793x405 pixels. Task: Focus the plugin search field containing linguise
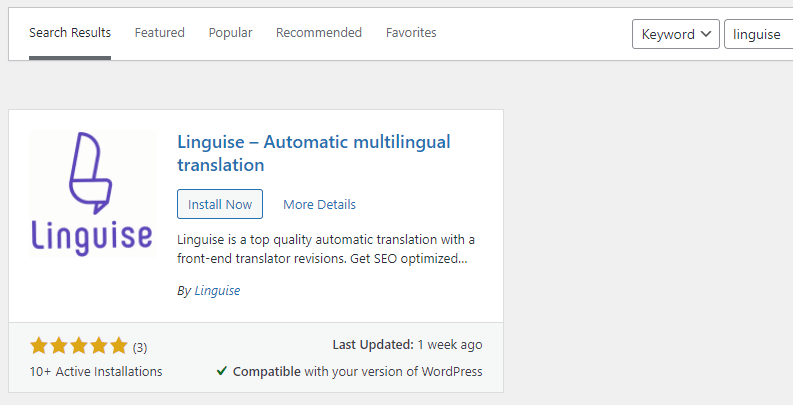click(759, 34)
